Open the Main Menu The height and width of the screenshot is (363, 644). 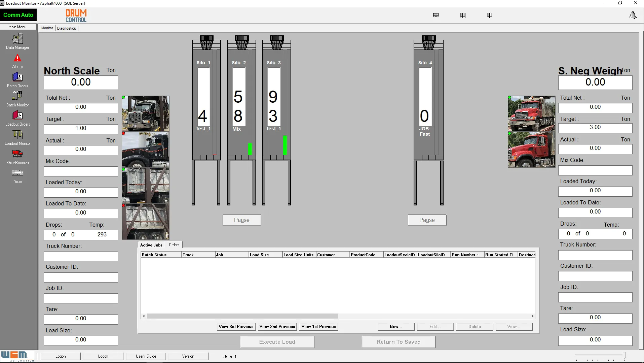pos(17,27)
